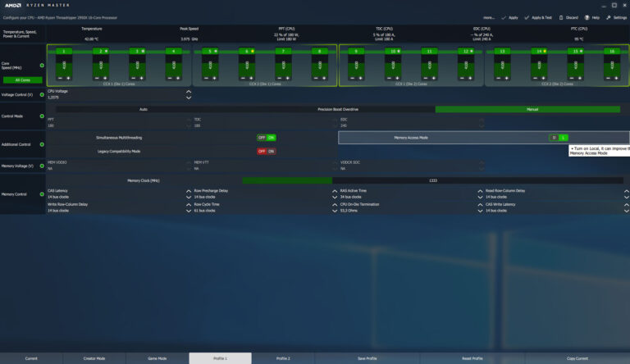Click the Save Profile button
The image size is (630, 364).
tap(367, 358)
